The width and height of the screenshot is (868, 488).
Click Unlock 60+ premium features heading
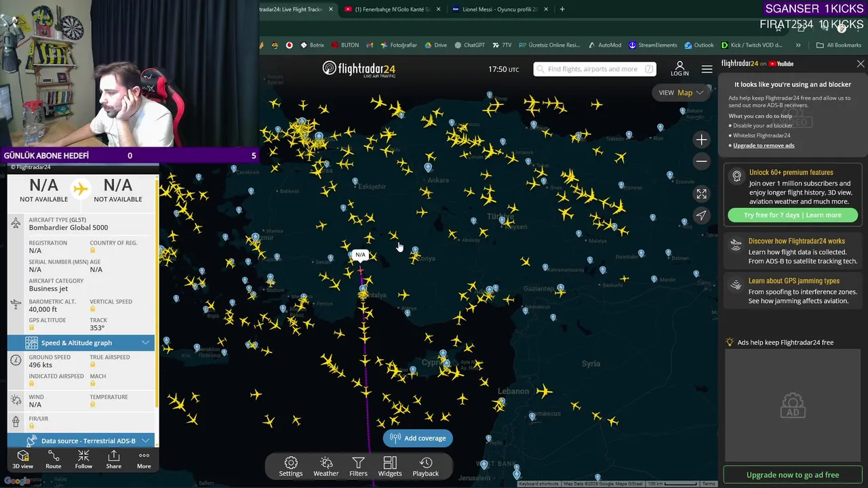coord(791,172)
